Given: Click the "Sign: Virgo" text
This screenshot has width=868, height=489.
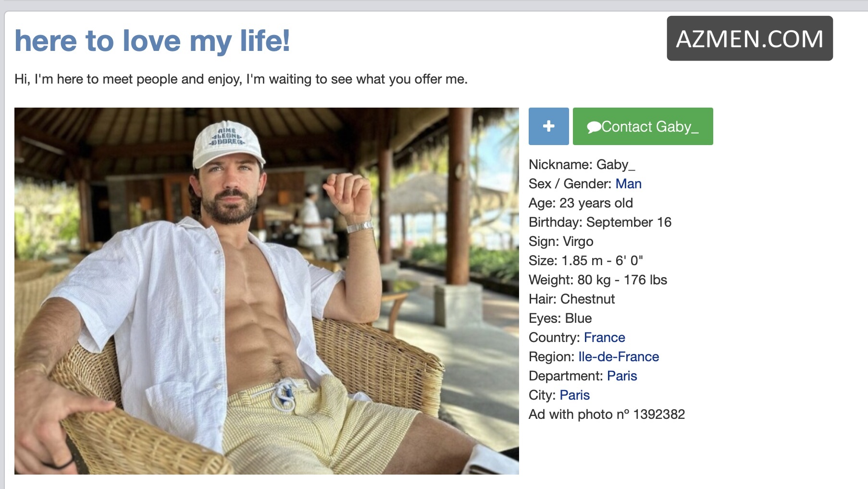Looking at the screenshot, I should pos(561,242).
